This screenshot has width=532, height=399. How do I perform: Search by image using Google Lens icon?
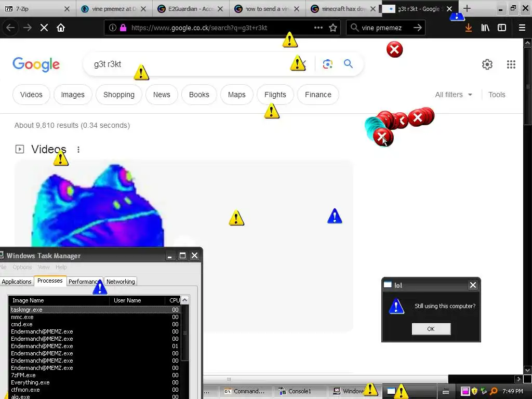tap(328, 64)
